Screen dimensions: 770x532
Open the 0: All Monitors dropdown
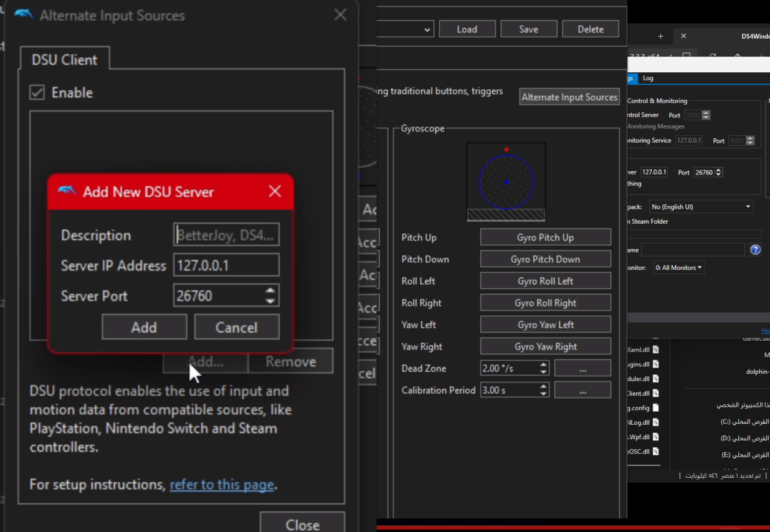678,267
